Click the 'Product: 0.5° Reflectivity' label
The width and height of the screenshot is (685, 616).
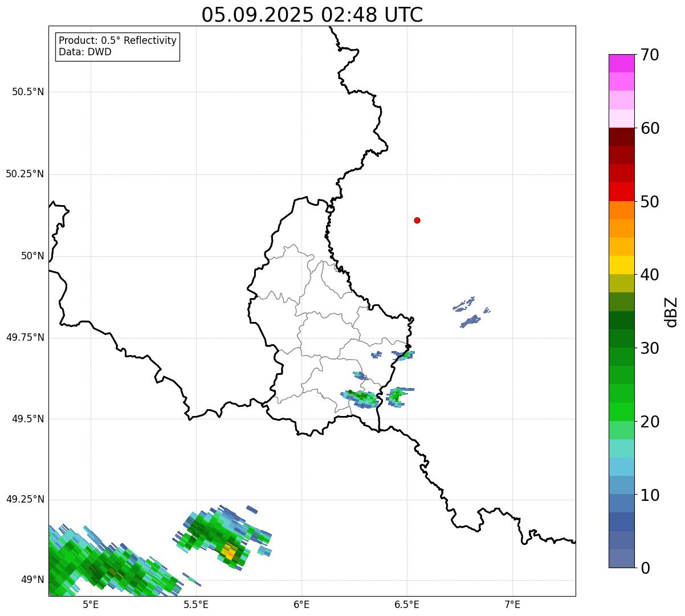coord(117,41)
